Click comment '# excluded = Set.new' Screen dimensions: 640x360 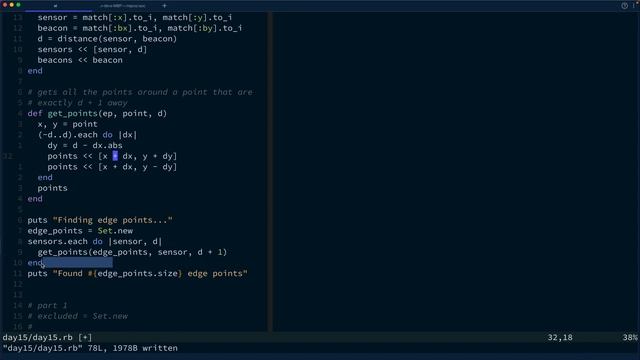pyautogui.click(x=78, y=316)
